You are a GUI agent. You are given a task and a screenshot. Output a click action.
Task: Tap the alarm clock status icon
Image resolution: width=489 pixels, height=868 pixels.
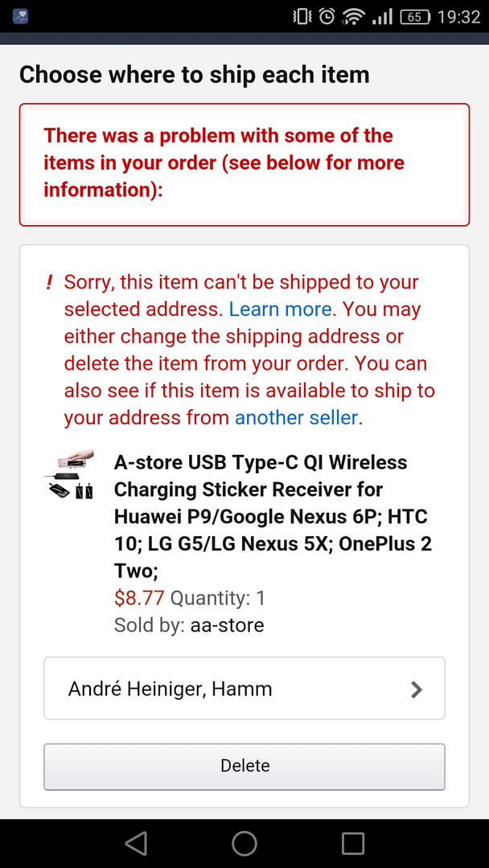coord(328,17)
